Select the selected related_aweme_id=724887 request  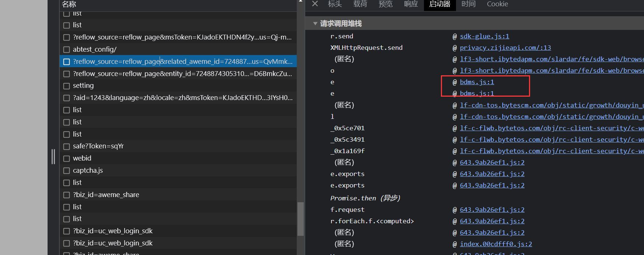(x=178, y=61)
